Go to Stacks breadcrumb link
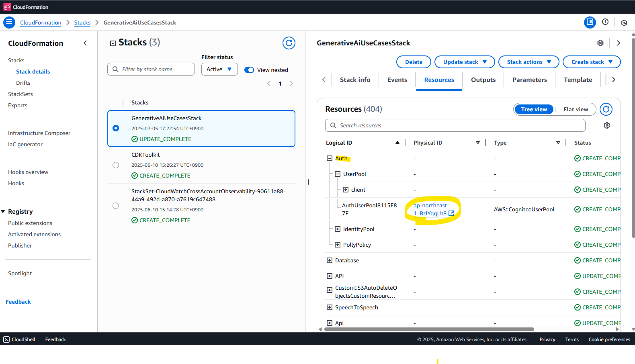Image resolution: width=635 pixels, height=364 pixels. pyautogui.click(x=82, y=22)
